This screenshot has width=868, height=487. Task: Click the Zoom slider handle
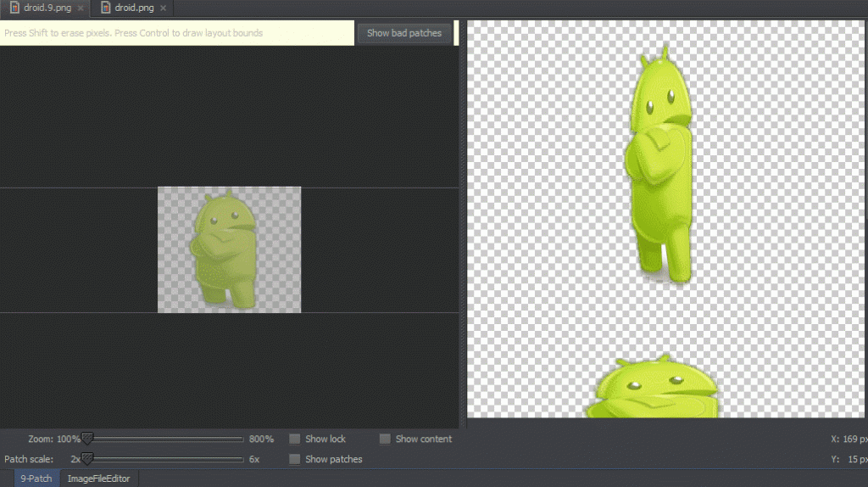coord(87,439)
